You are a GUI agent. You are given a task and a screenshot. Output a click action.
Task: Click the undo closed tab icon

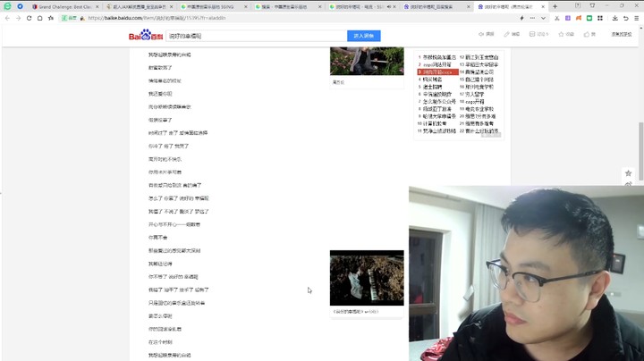click(625, 18)
